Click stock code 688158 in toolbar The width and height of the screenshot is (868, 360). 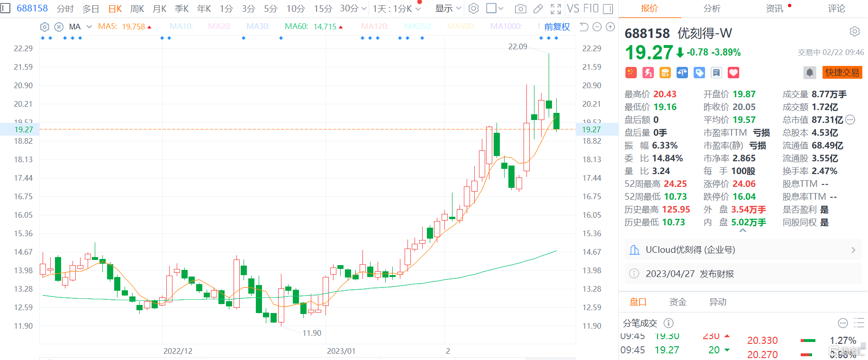tap(32, 9)
